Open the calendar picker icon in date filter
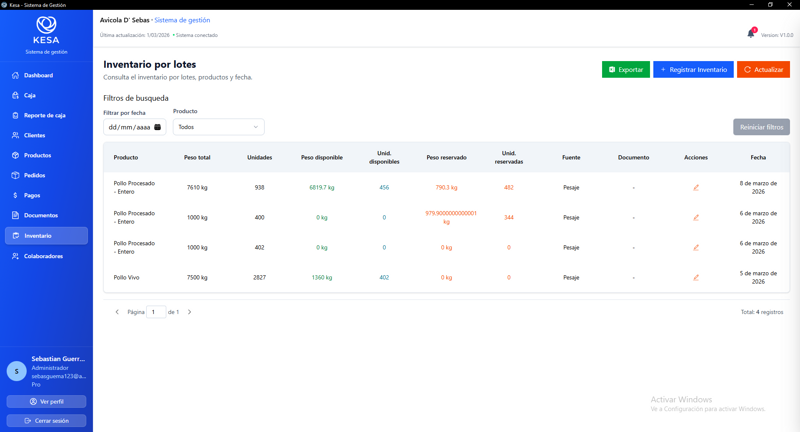This screenshot has height=432, width=800. (x=158, y=127)
